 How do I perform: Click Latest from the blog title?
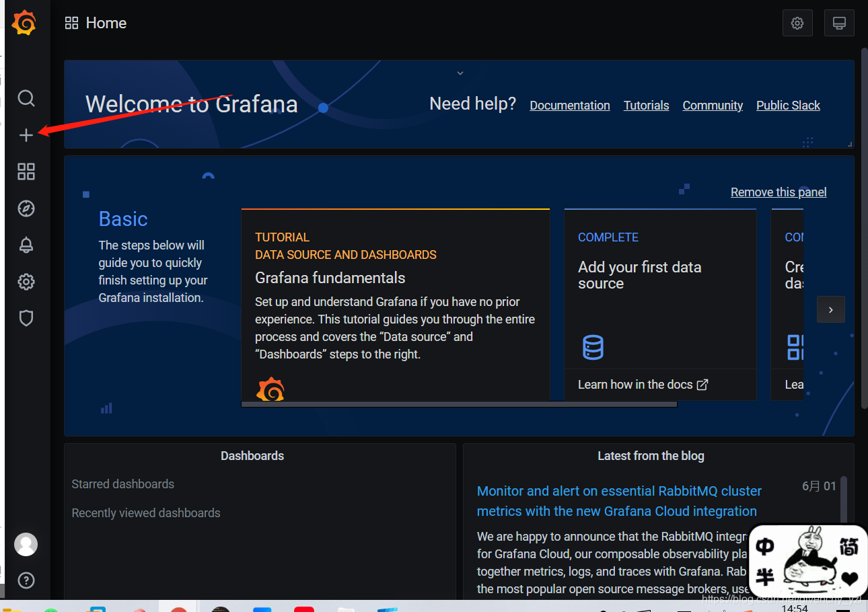click(651, 456)
